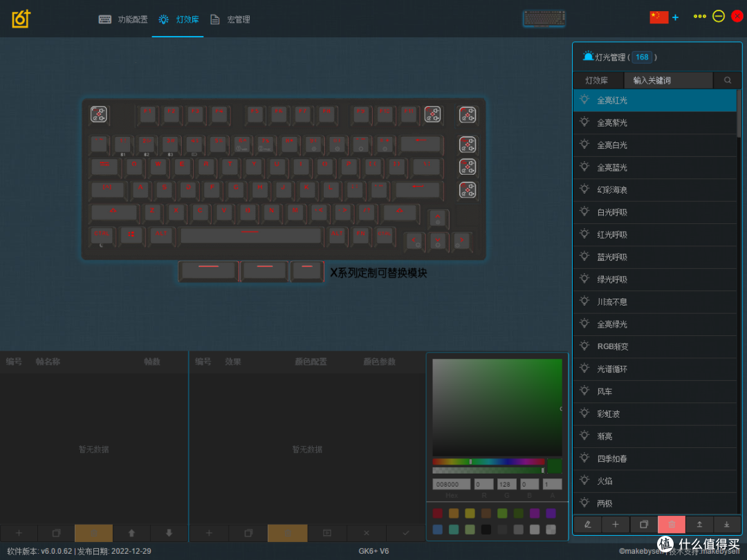Pick a color in the green gradient area
The width and height of the screenshot is (747, 560).
[497, 408]
